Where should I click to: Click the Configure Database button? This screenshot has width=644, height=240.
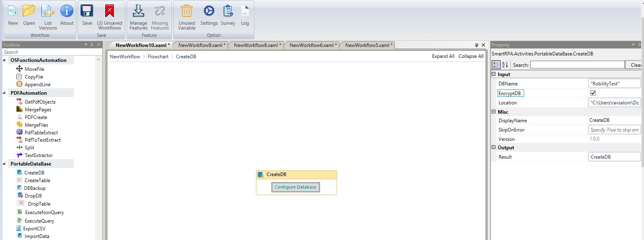[296, 187]
